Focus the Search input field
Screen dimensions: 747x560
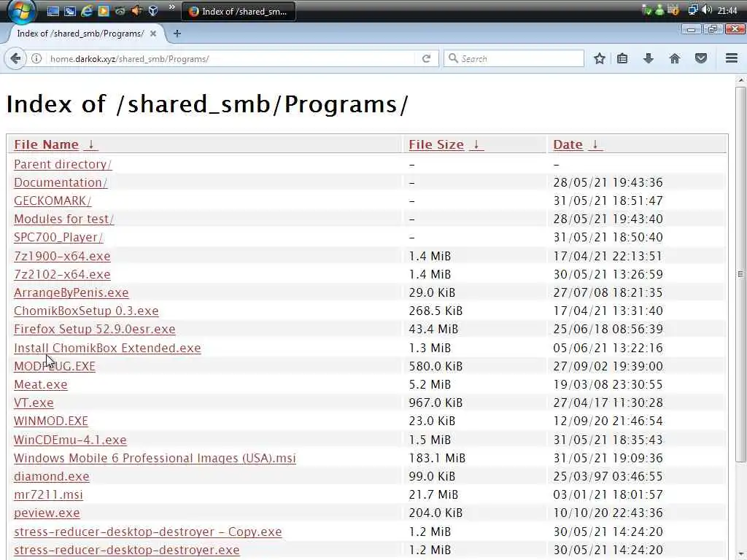514,58
